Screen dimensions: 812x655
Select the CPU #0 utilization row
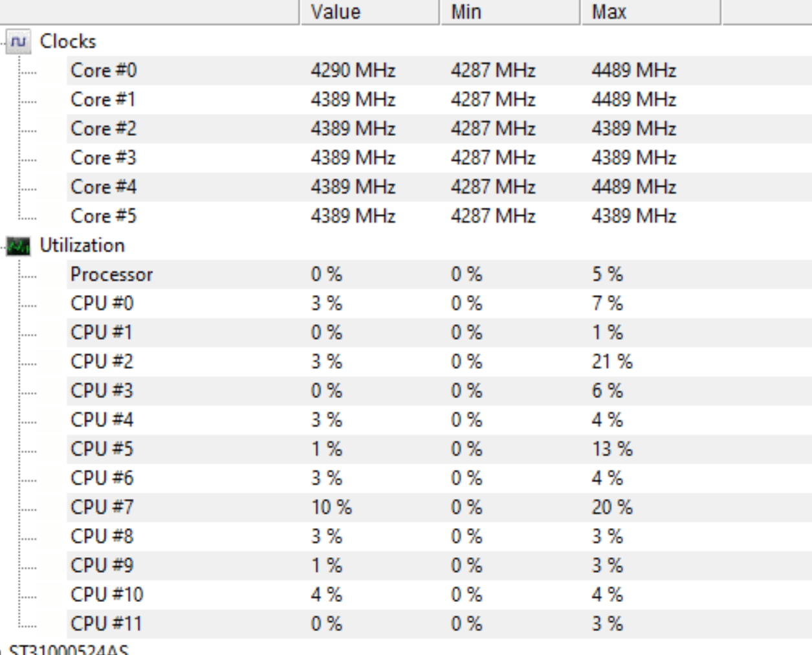pyautogui.click(x=439, y=304)
